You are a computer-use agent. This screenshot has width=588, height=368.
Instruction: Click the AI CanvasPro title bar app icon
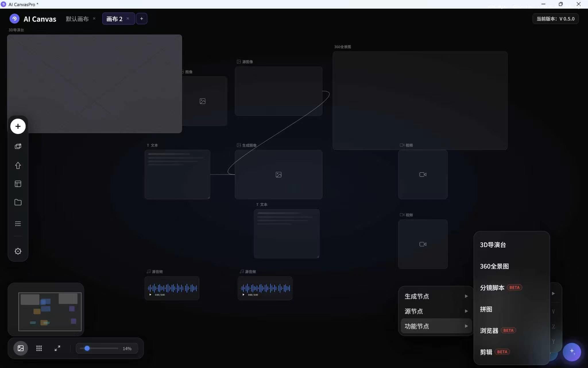(3, 4)
